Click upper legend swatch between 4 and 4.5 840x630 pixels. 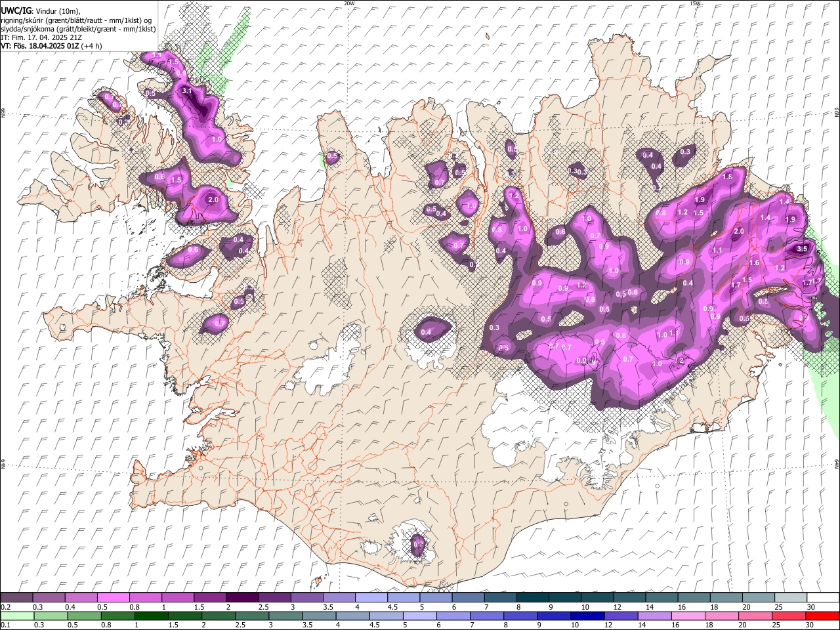[x=370, y=598]
